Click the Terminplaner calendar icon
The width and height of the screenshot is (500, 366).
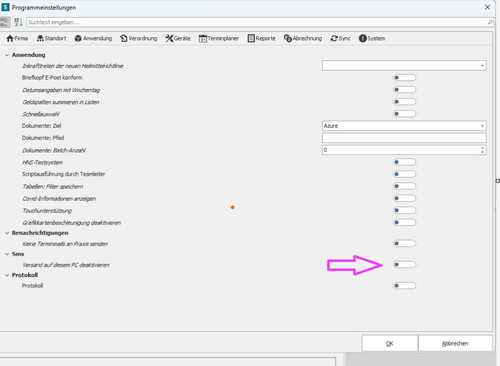(203, 39)
